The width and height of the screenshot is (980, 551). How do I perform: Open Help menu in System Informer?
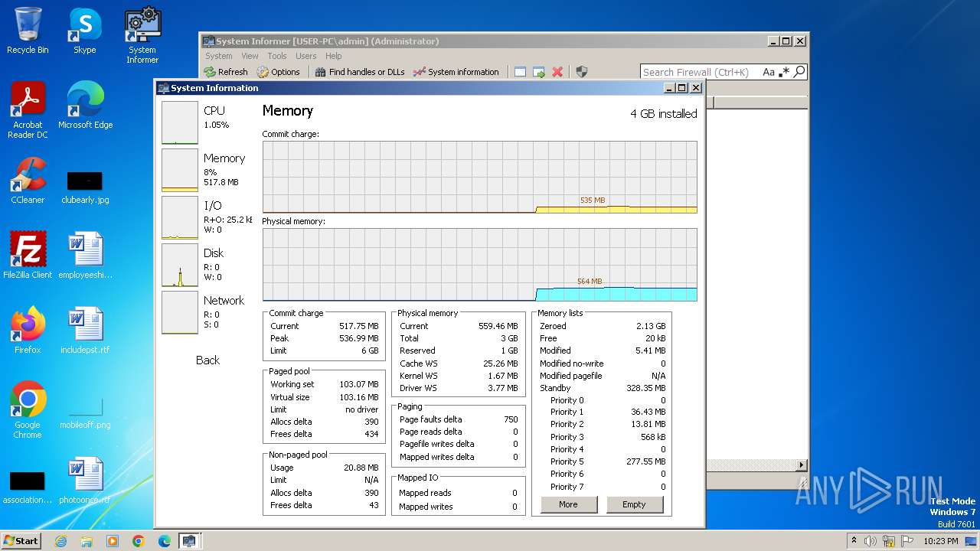click(x=333, y=56)
